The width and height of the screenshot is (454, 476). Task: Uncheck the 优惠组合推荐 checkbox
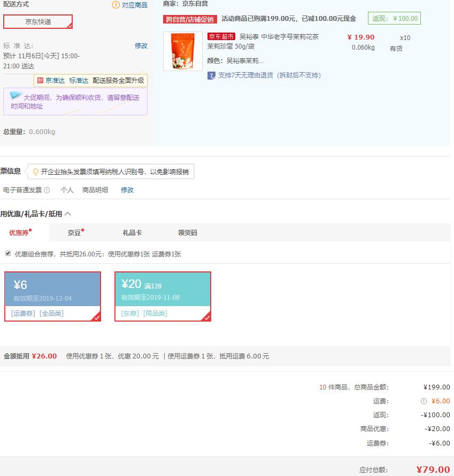coord(8,253)
